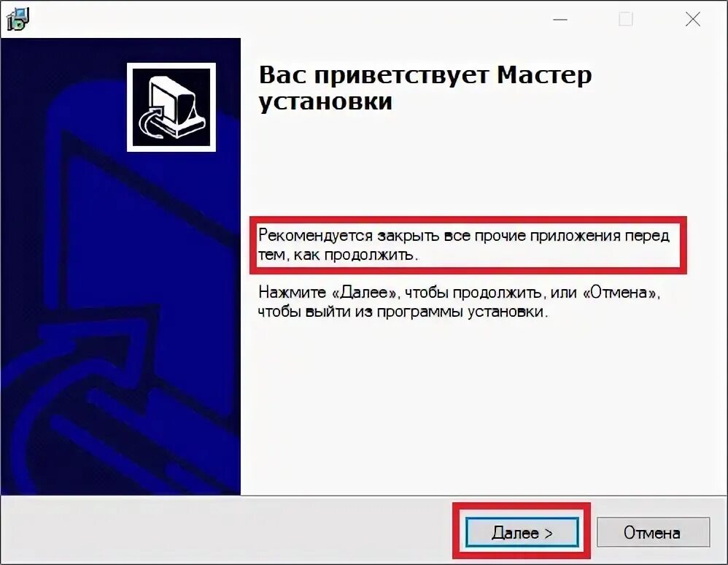Screen dimensions: 728x565
Task: Open the installer icon menu in title bar
Action: 18,19
